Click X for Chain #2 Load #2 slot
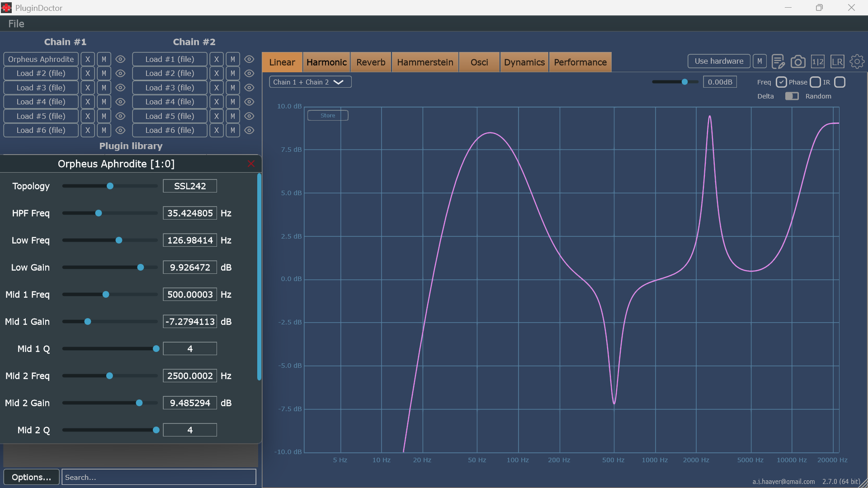This screenshot has width=868, height=488. [217, 73]
